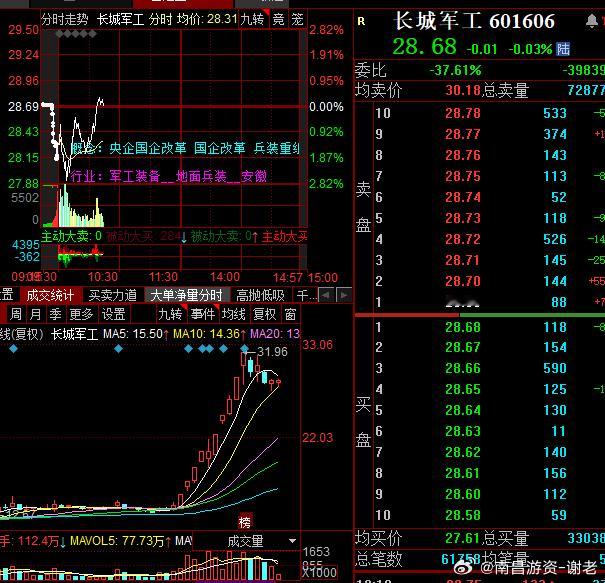Toggle 九转 indicator on the K-line toolbar

pos(170,314)
